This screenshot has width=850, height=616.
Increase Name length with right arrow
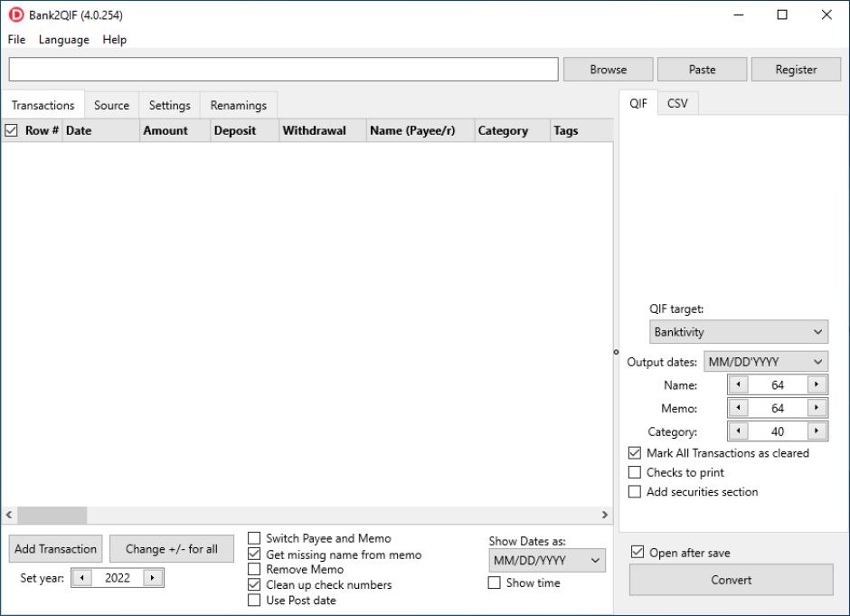tap(817, 384)
